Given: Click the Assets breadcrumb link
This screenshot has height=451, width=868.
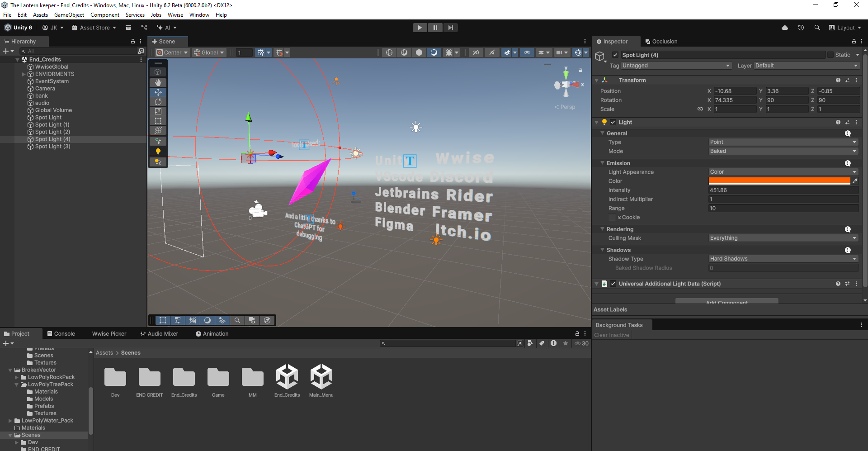Looking at the screenshot, I should click(x=104, y=353).
